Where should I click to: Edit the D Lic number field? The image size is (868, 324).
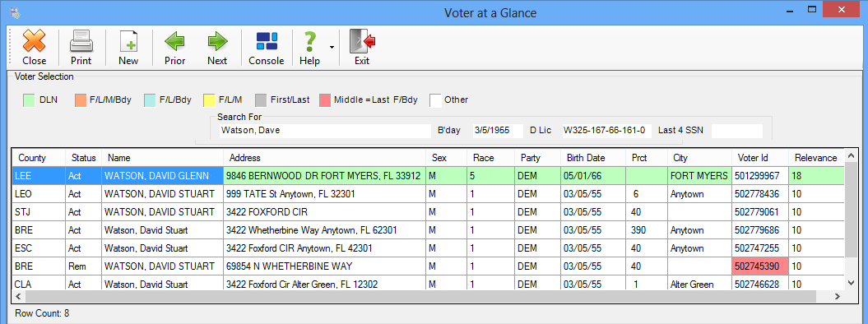click(606, 131)
